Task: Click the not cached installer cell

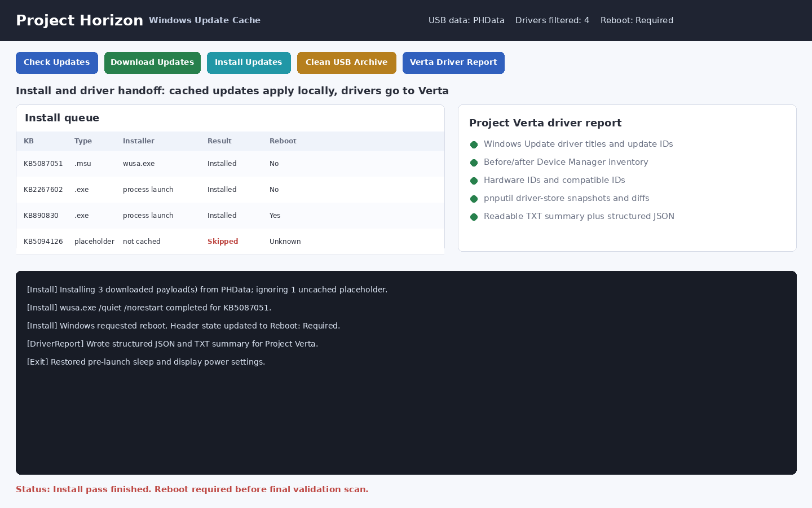Action: (x=142, y=242)
